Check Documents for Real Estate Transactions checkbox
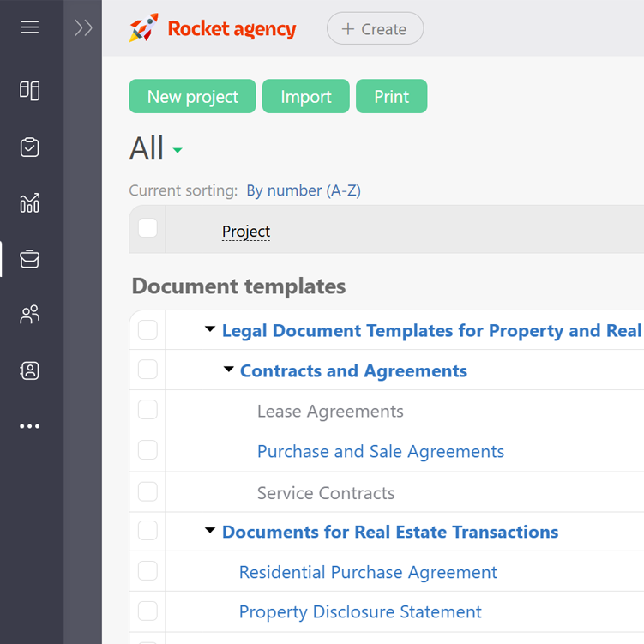Image resolution: width=644 pixels, height=644 pixels. 147,531
